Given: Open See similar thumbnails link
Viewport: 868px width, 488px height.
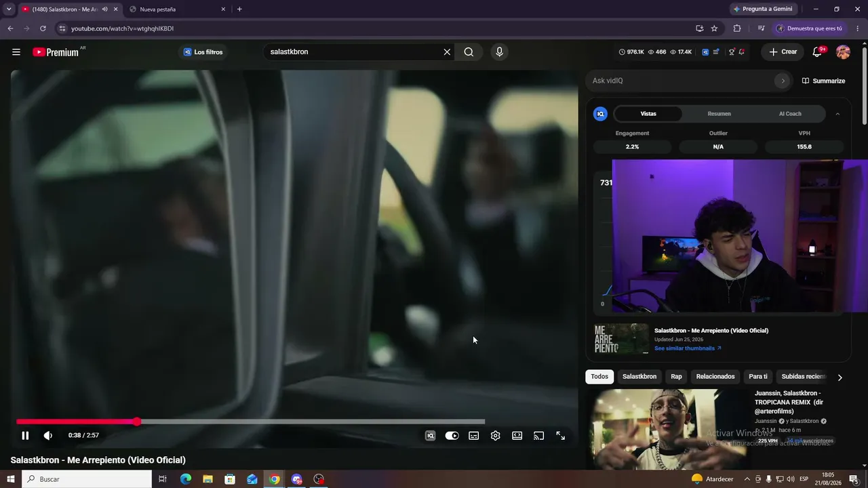Looking at the screenshot, I should (x=688, y=348).
